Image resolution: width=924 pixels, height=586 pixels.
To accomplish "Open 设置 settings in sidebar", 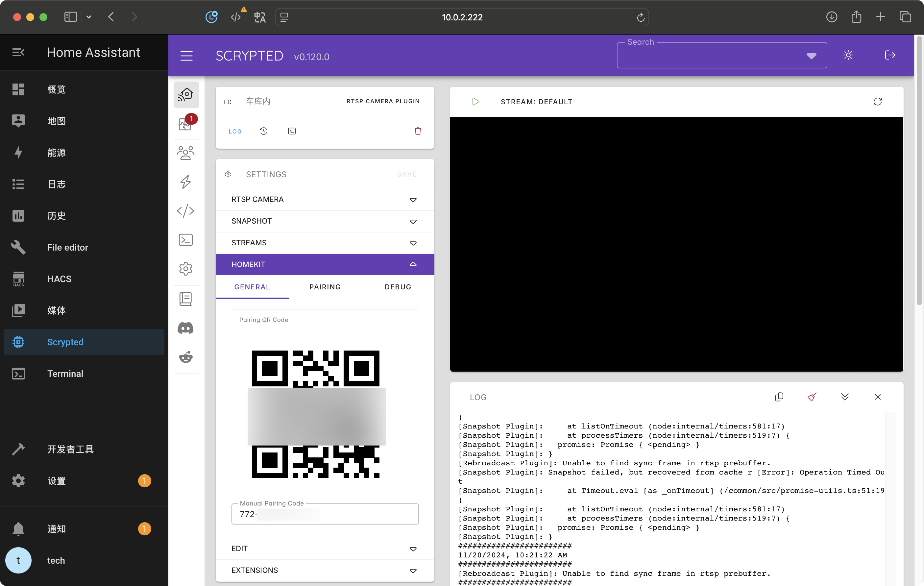I will coord(84,481).
